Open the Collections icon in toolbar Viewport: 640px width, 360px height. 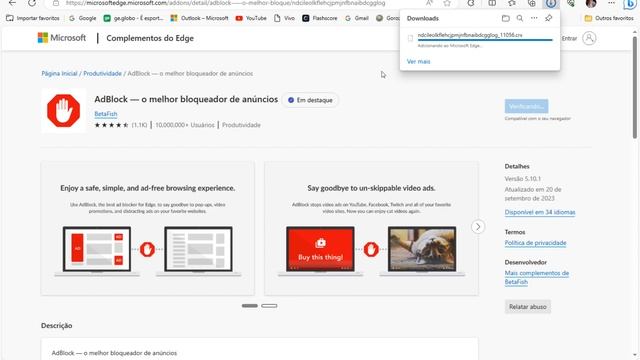532,3
